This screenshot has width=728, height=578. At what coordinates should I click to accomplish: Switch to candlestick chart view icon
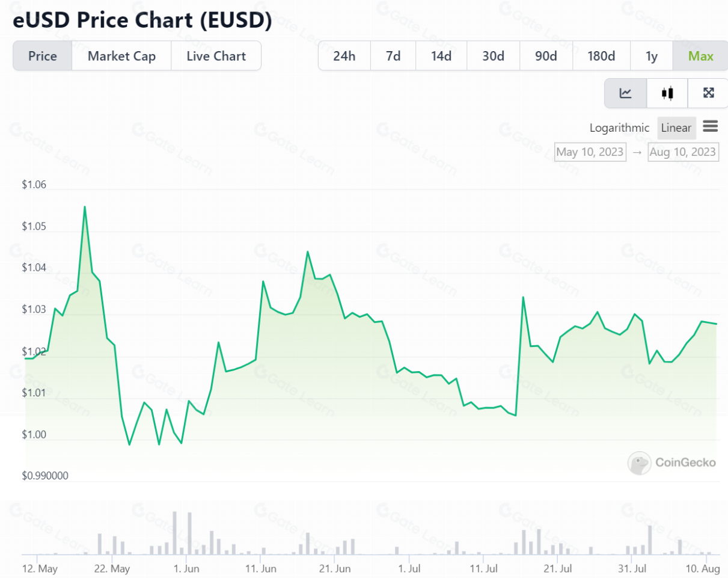(x=667, y=93)
